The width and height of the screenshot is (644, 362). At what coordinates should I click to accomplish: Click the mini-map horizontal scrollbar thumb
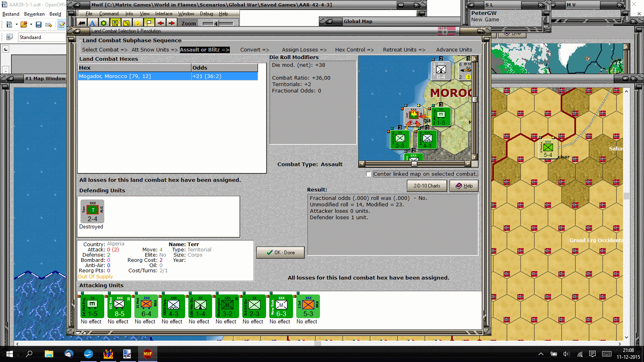[x=414, y=164]
